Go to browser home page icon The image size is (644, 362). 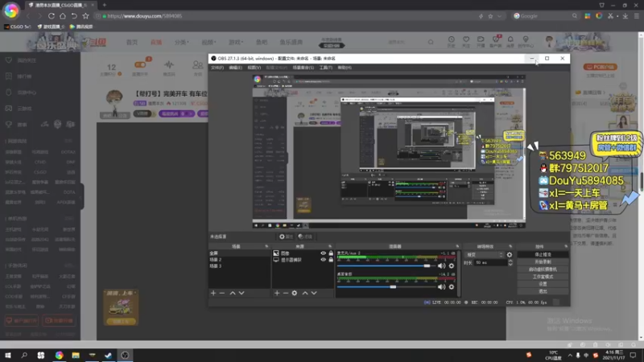pyautogui.click(x=63, y=16)
